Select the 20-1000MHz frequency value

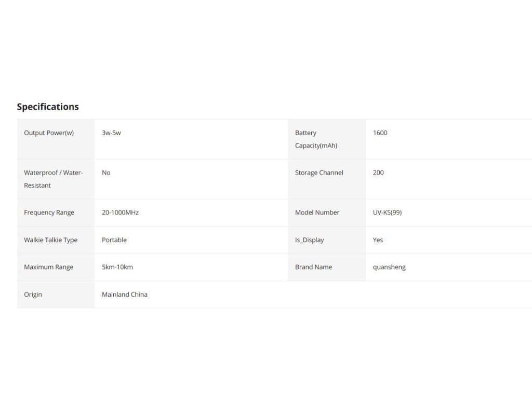[x=120, y=212]
